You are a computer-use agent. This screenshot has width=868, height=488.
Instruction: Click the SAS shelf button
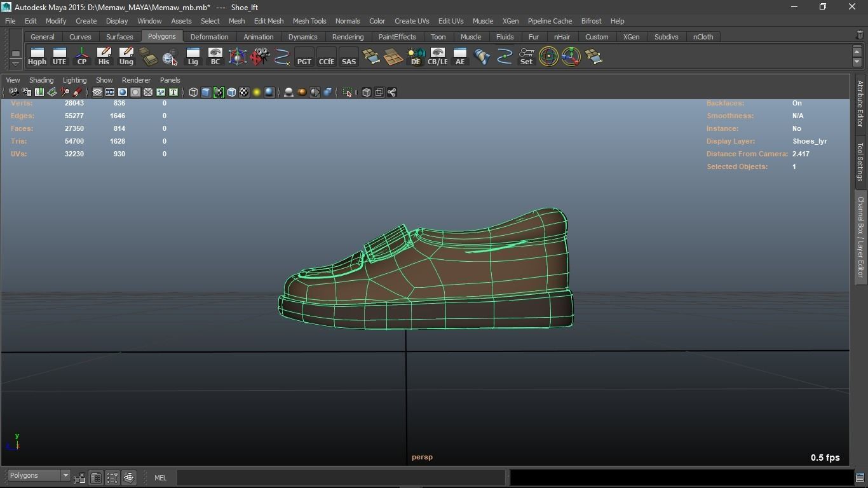click(x=349, y=57)
